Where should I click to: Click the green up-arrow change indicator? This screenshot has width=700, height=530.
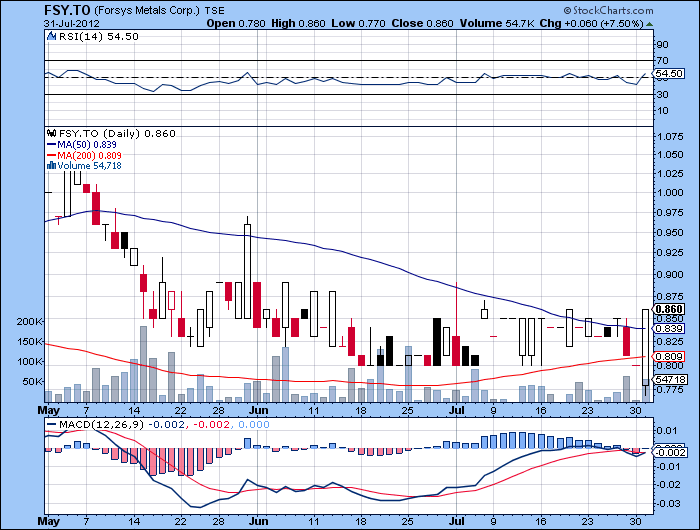(x=650, y=24)
